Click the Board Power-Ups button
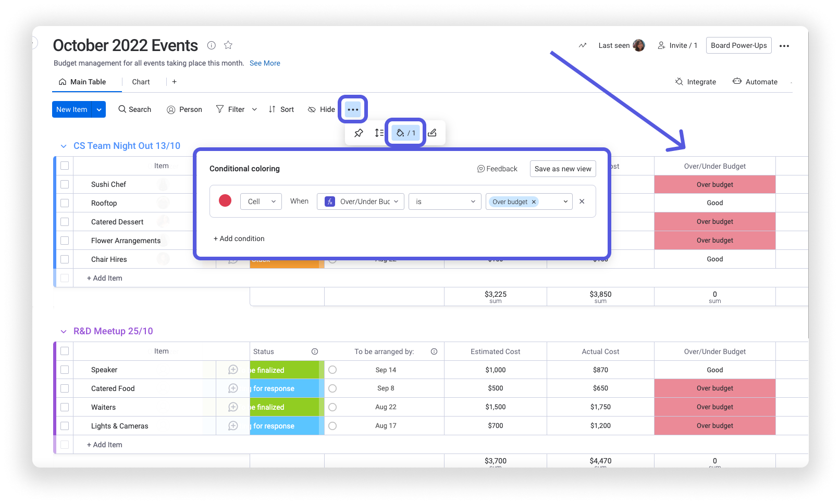 [x=739, y=45]
